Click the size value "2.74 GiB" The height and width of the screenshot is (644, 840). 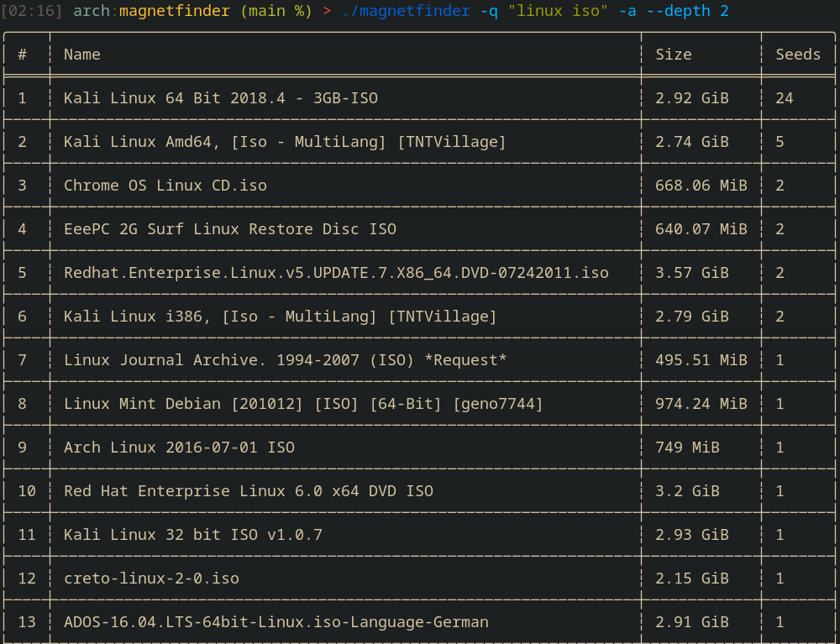[x=691, y=142]
